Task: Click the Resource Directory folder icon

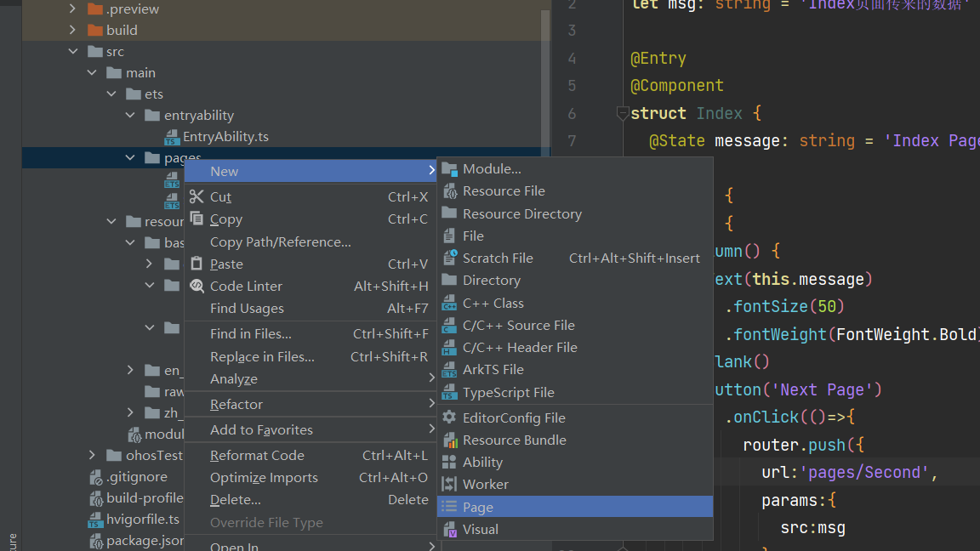Action: [449, 213]
